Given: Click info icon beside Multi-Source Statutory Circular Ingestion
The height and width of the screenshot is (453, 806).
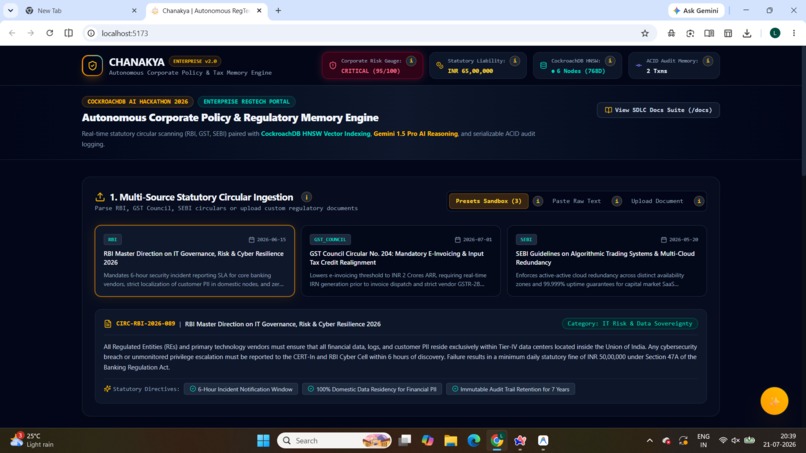Looking at the screenshot, I should point(306,197).
